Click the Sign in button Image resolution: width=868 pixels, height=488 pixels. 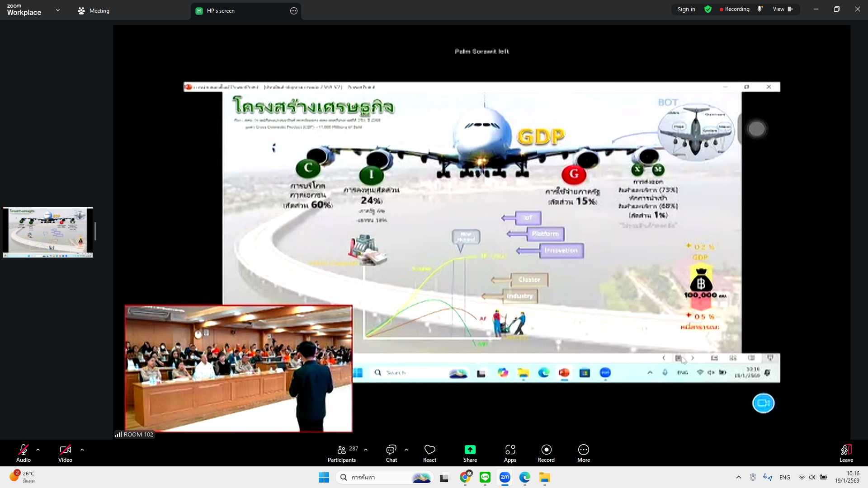coord(686,9)
